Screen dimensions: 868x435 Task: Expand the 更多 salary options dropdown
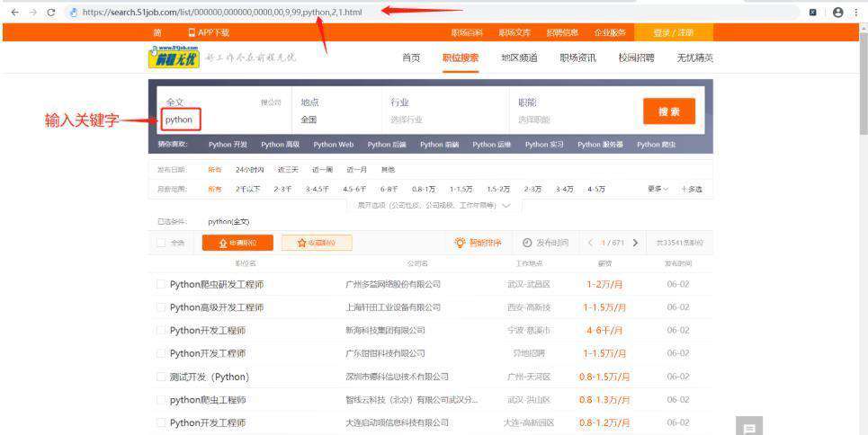pos(658,190)
